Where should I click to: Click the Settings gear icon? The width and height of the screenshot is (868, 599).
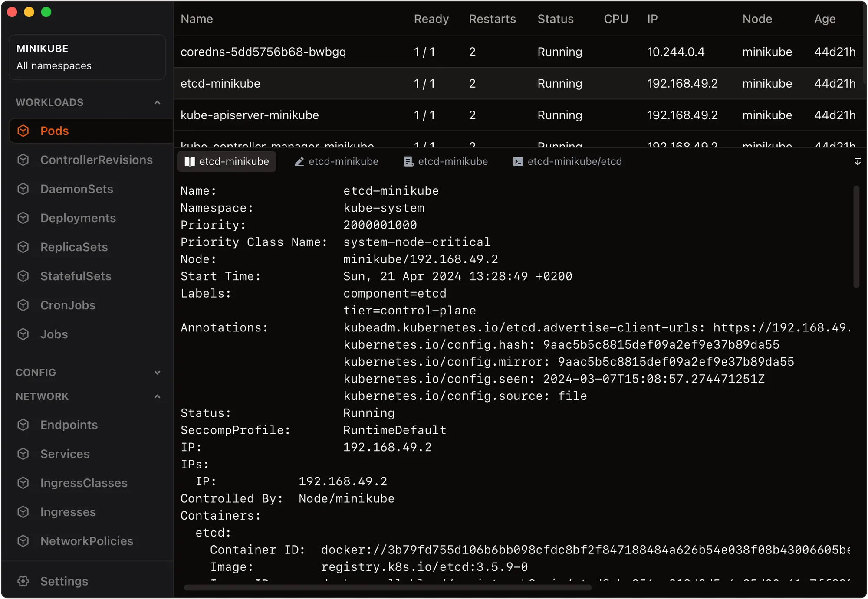tap(23, 581)
